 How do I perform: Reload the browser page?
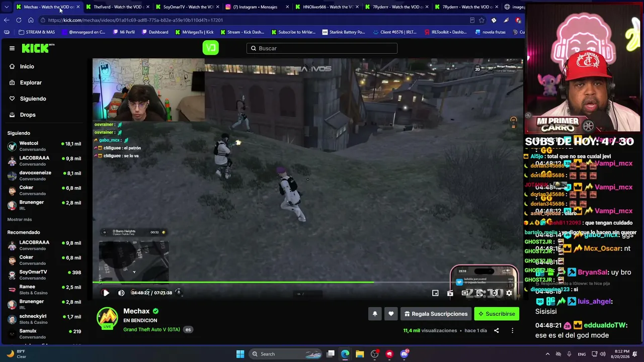point(19,20)
